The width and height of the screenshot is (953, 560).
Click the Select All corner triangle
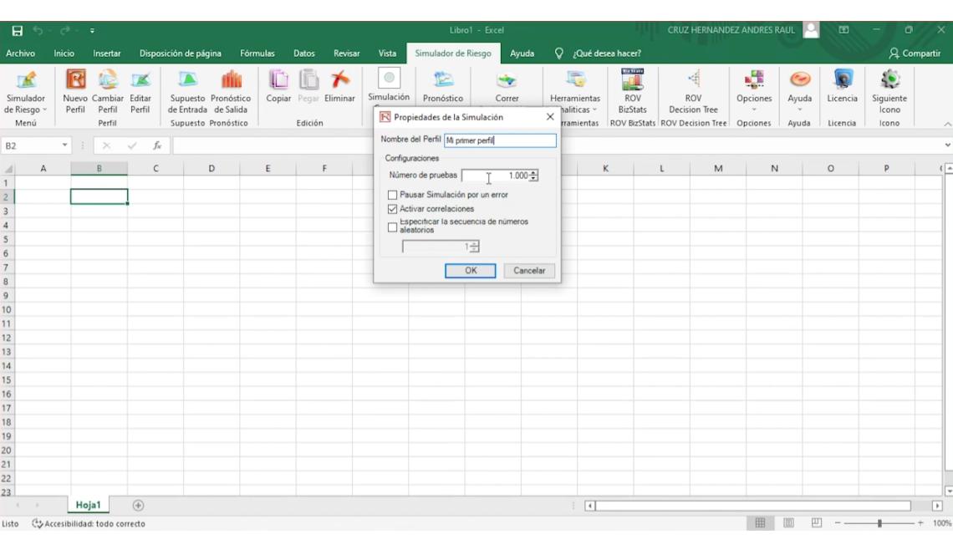(8, 169)
